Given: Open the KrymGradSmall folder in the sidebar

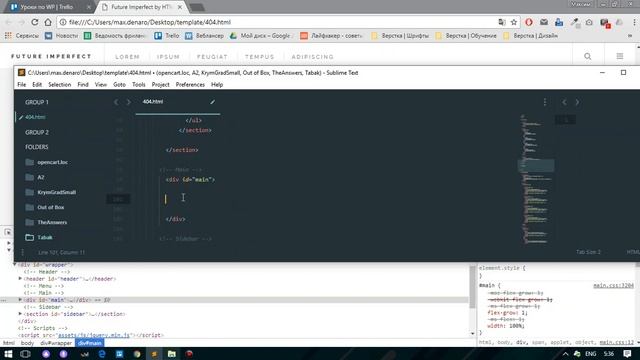Looking at the screenshot, I should point(56,192).
